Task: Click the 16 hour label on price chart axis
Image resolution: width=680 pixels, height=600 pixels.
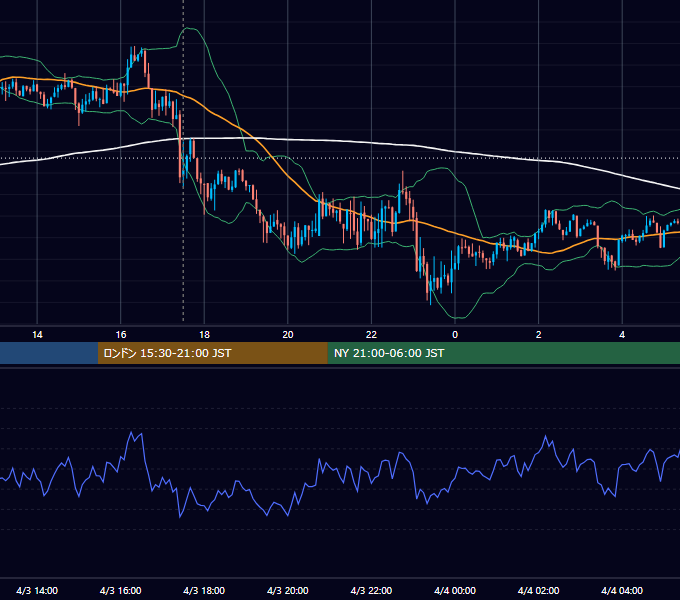Action: [x=121, y=335]
